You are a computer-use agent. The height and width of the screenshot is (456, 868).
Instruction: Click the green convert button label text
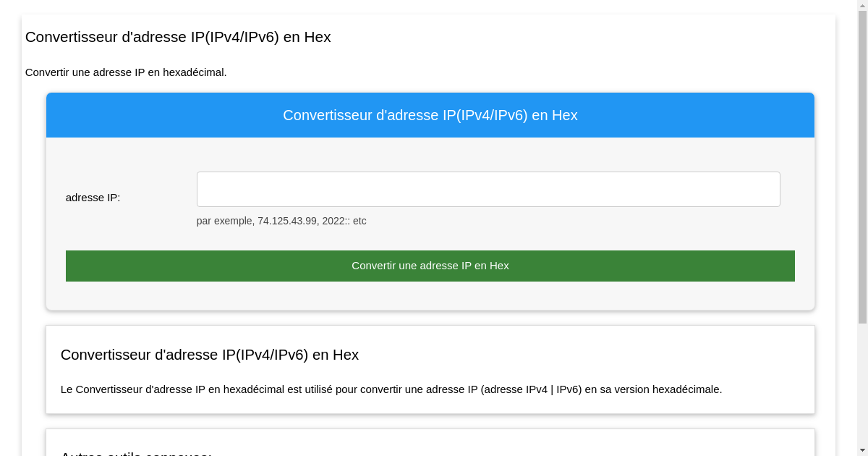click(x=430, y=266)
